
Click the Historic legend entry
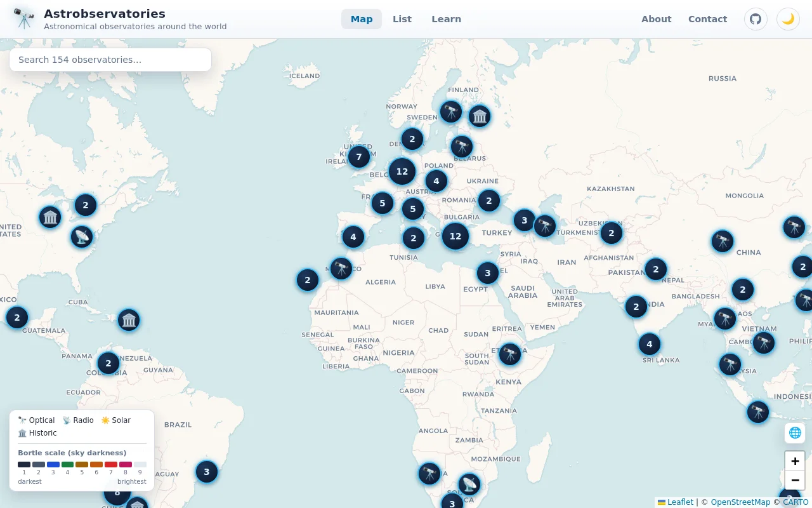pyautogui.click(x=37, y=433)
